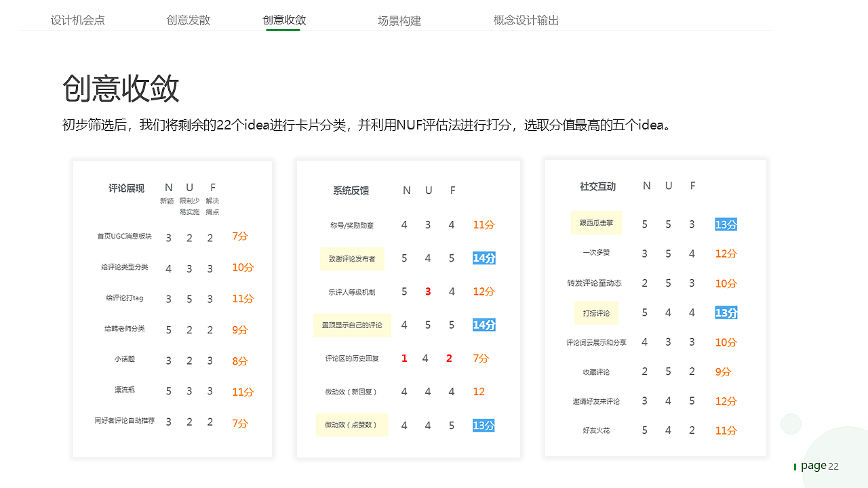Open the 创意发散 section
The height and width of the screenshot is (488, 868).
tap(188, 20)
